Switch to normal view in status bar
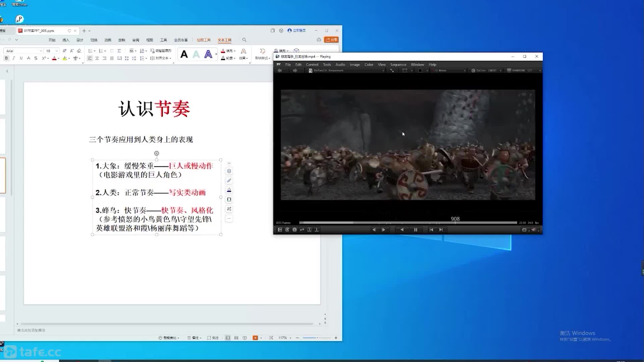 228,338
